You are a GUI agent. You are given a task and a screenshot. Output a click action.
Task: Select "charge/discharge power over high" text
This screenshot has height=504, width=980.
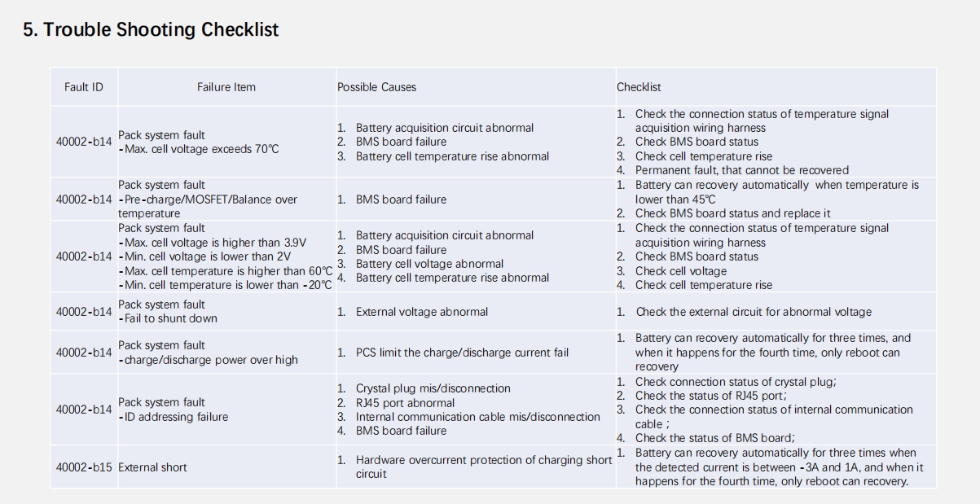(x=211, y=360)
